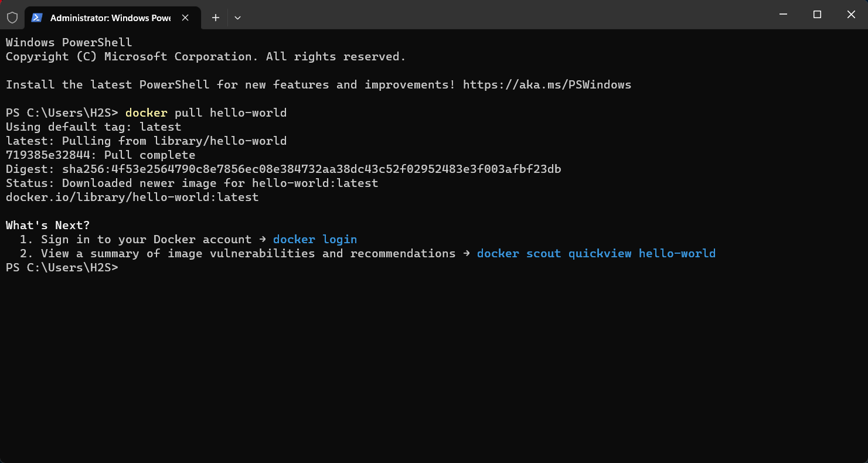Image resolution: width=868 pixels, height=463 pixels.
Task: Open the terminal profile dropdown chevron
Action: (x=237, y=18)
